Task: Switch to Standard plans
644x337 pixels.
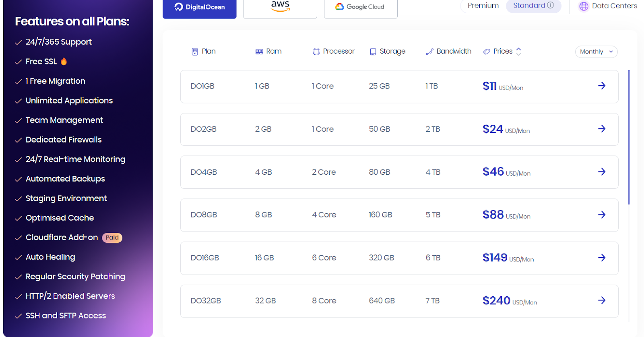Action: click(533, 6)
